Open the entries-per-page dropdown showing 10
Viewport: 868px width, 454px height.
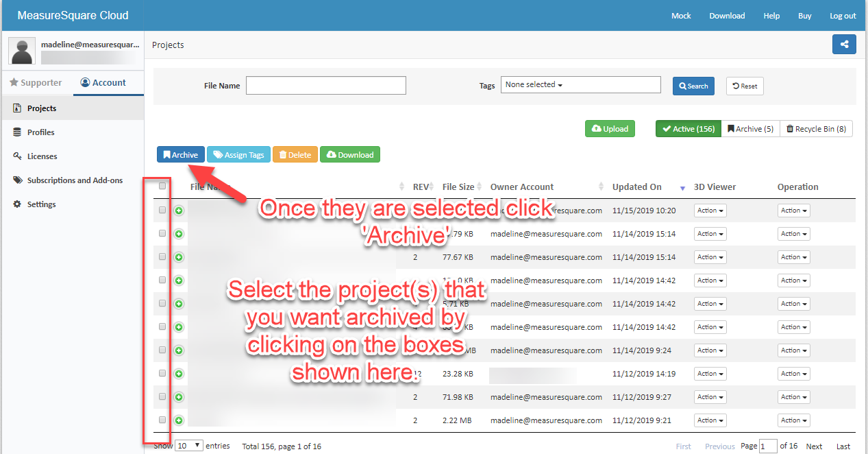click(189, 445)
